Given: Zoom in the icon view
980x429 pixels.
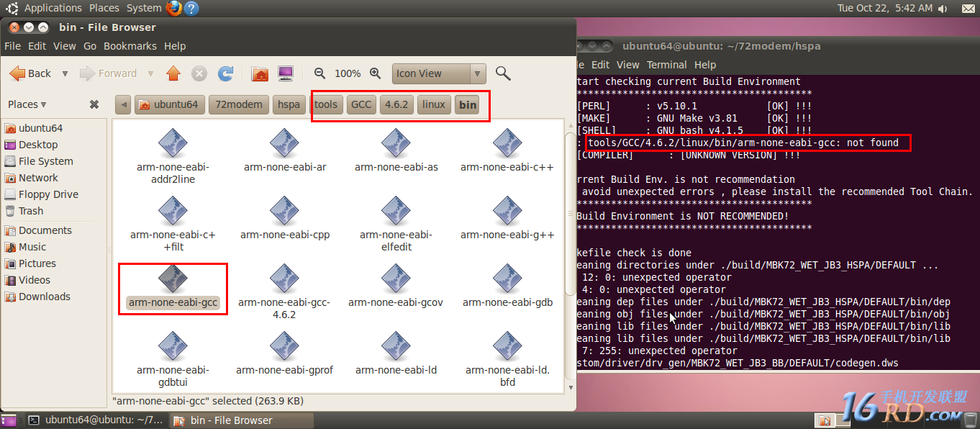Looking at the screenshot, I should coord(375,73).
